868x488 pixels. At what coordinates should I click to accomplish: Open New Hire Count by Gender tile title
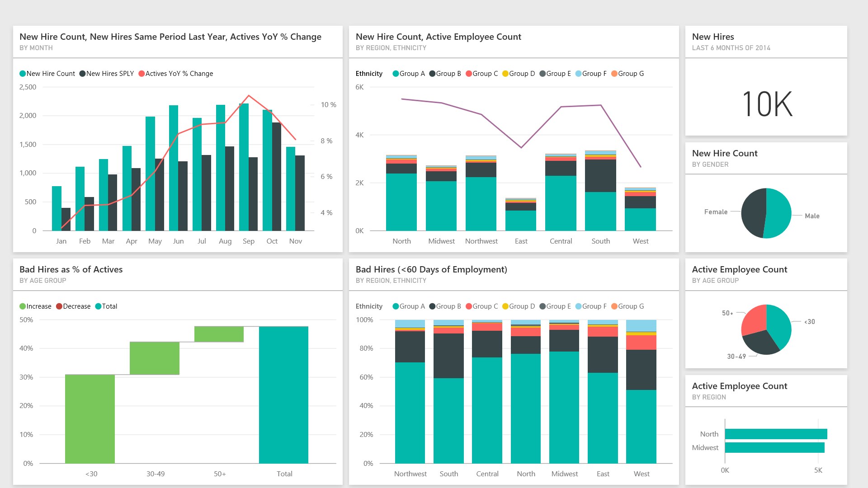pyautogui.click(x=725, y=154)
